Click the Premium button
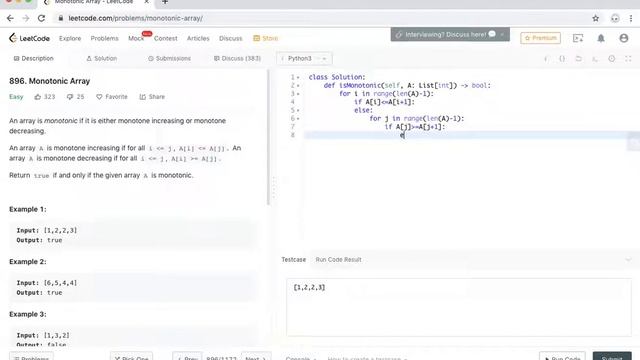The image size is (640, 360). 540,38
